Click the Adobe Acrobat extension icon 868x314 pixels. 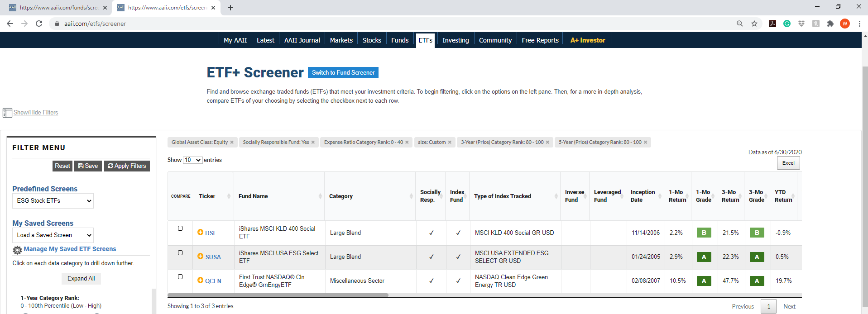[x=772, y=24]
